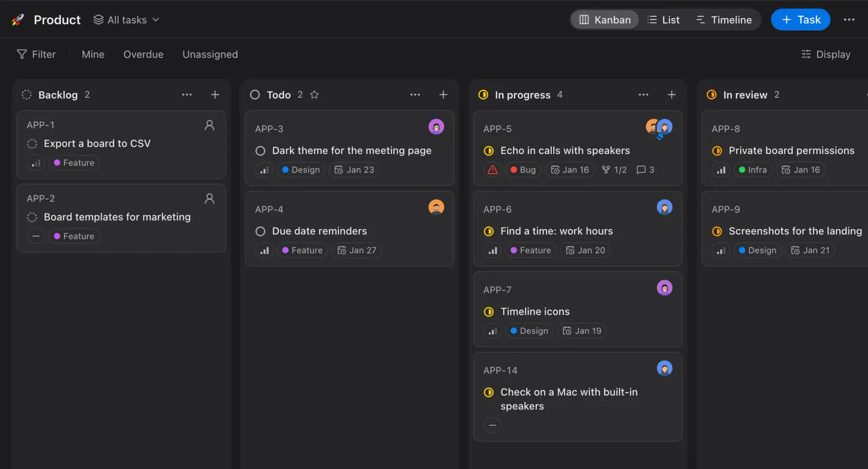Image resolution: width=868 pixels, height=469 pixels.
Task: Toggle the Overdue quick filter
Action: pos(143,54)
